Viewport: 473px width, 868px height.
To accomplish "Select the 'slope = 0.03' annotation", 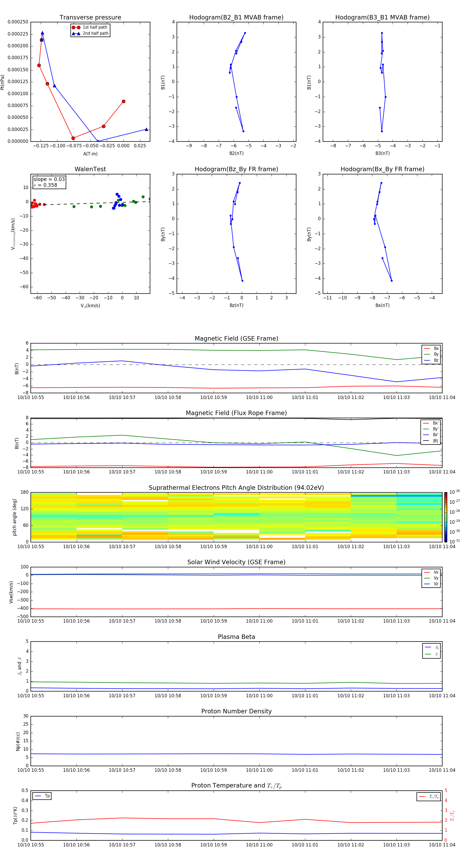I will pos(49,179).
